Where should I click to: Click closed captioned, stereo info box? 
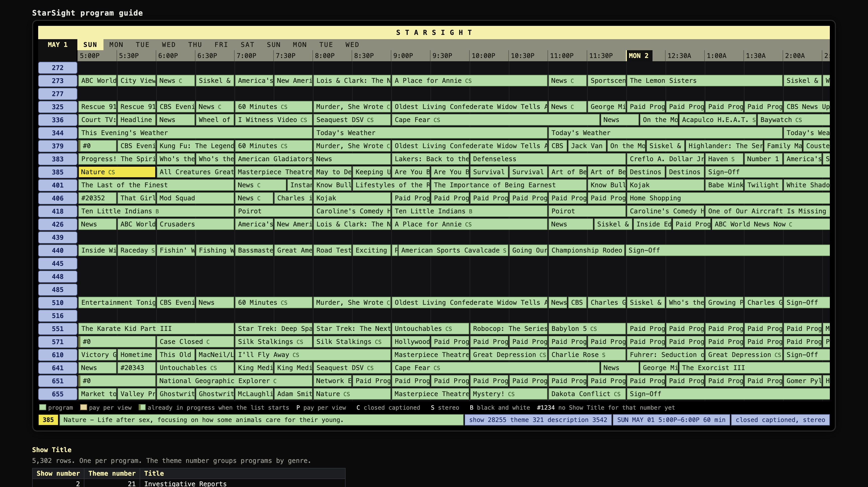click(x=780, y=420)
